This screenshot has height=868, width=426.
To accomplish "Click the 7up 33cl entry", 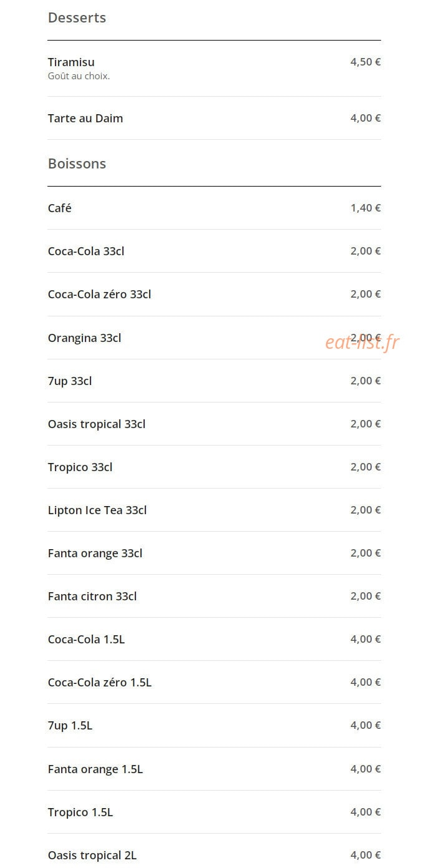I will (x=214, y=381).
